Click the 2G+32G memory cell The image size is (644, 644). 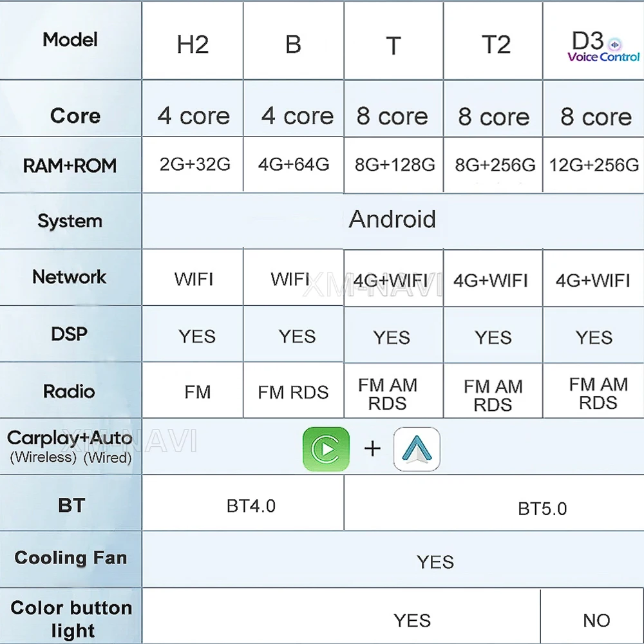[x=194, y=164]
